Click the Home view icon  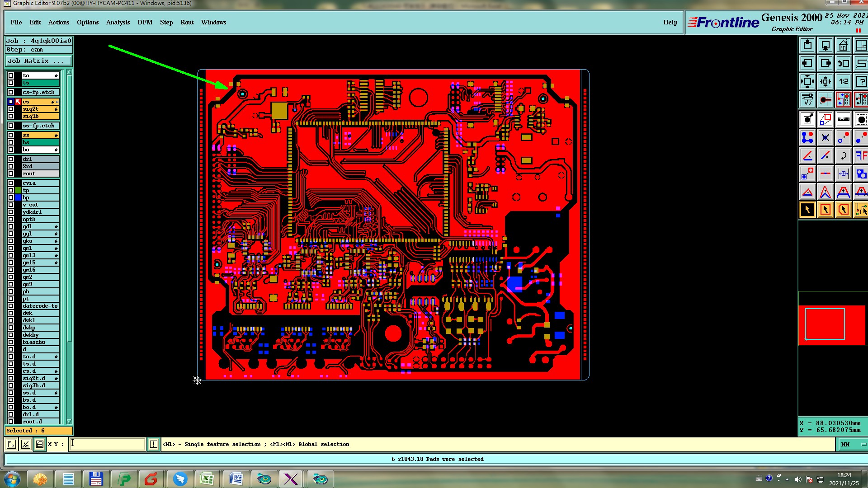[843, 45]
